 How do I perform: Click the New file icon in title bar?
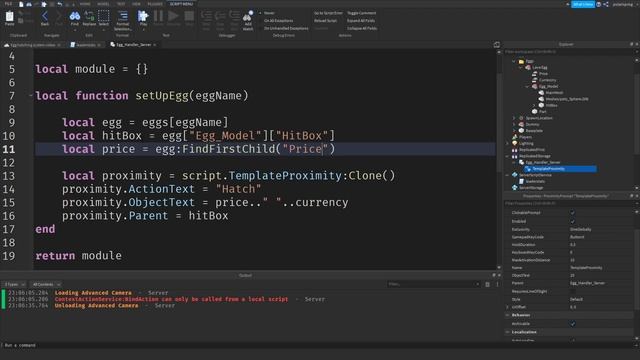coord(21,4)
